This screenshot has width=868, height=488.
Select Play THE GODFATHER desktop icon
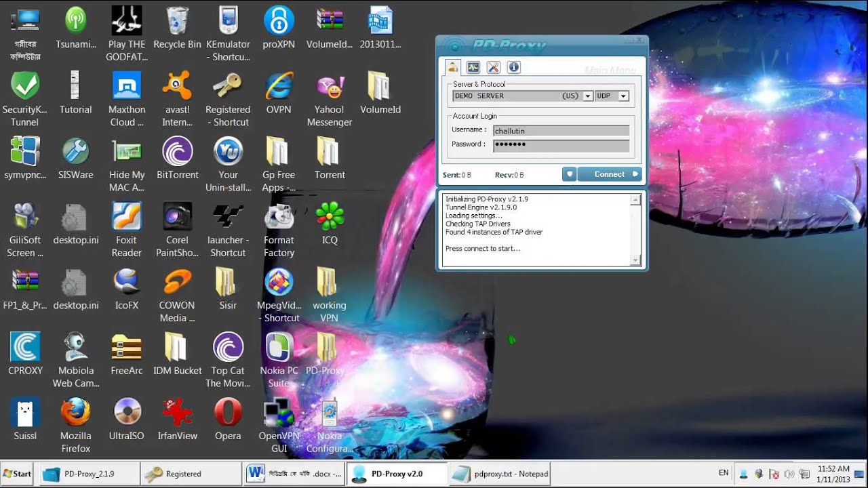tap(127, 33)
